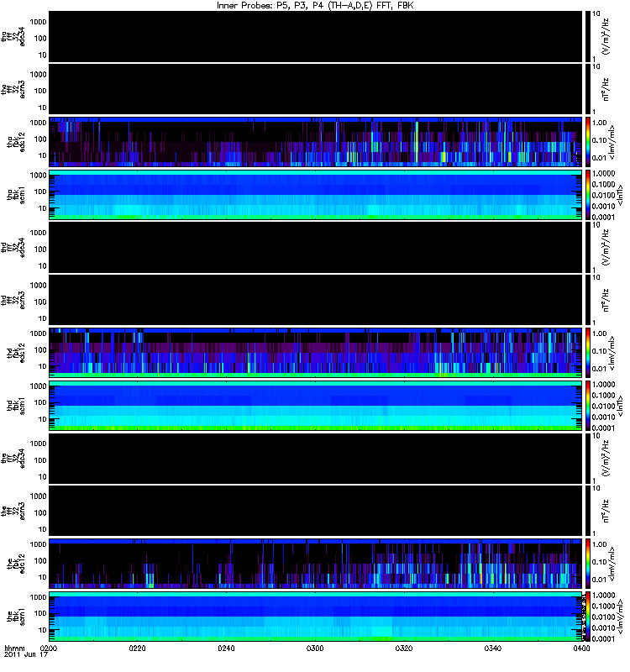Click the 'tha fbk scm1' y-axis panel label
Viewport: 630px width, 672px height.
tap(16, 195)
